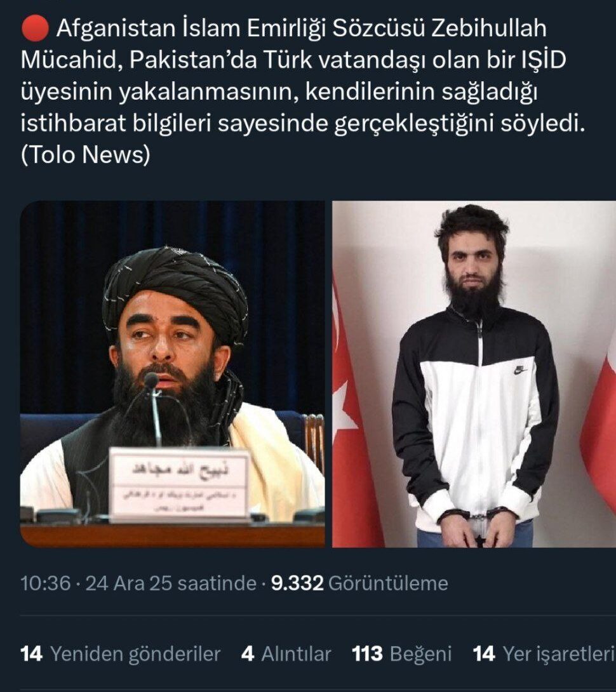Screen dimensions: 616x692
Task: Click the black turban in the left photo
Action: (175, 288)
